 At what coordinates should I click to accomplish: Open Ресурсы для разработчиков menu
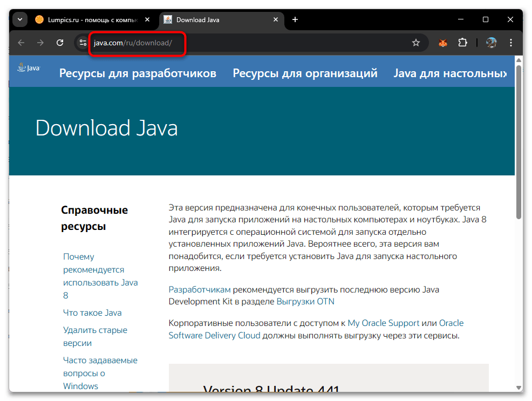pos(138,73)
